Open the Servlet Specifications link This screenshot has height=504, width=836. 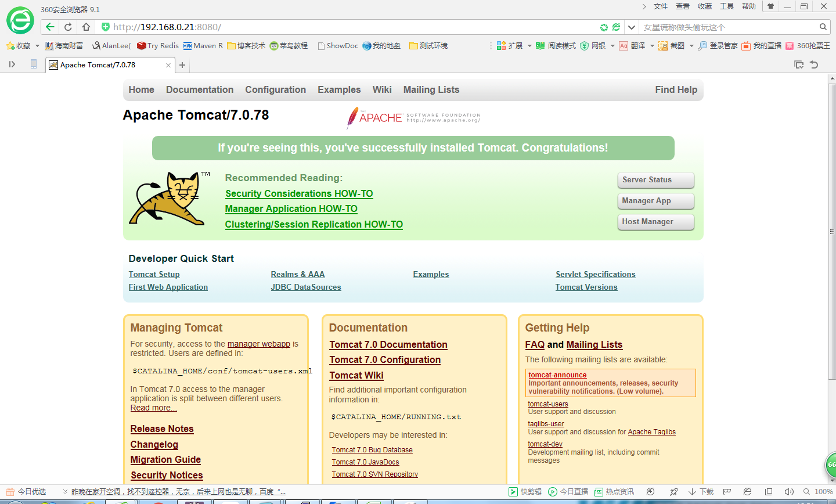[596, 275]
